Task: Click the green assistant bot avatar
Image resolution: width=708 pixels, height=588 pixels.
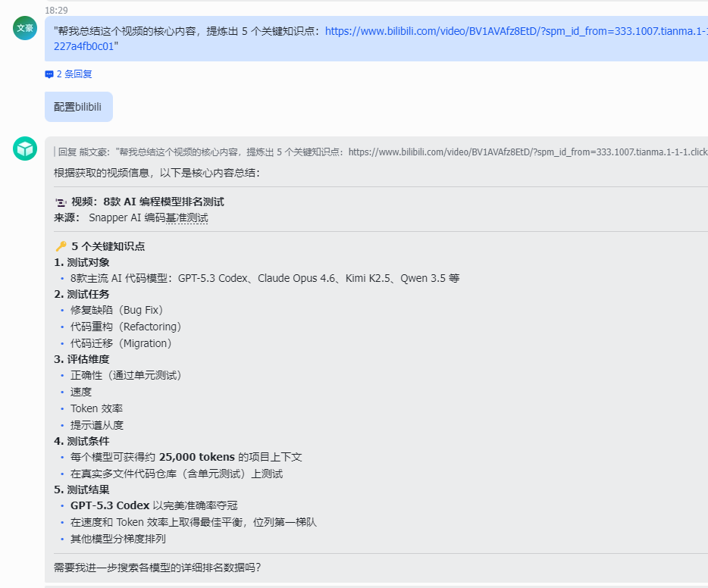Action: click(25, 149)
